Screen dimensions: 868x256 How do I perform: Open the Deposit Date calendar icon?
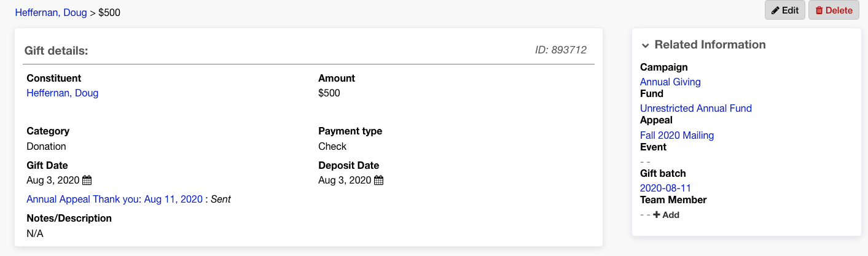click(x=378, y=180)
